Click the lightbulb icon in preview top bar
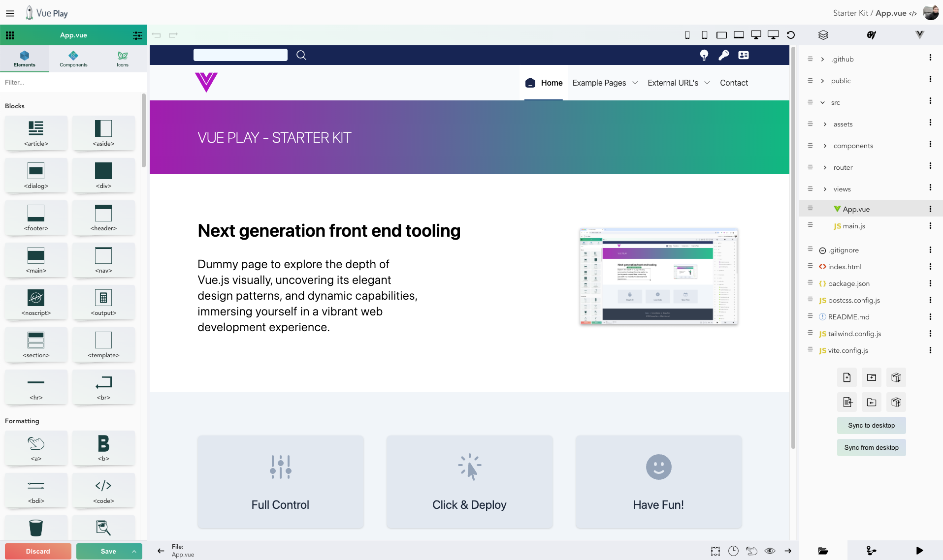943x560 pixels. [x=704, y=55]
